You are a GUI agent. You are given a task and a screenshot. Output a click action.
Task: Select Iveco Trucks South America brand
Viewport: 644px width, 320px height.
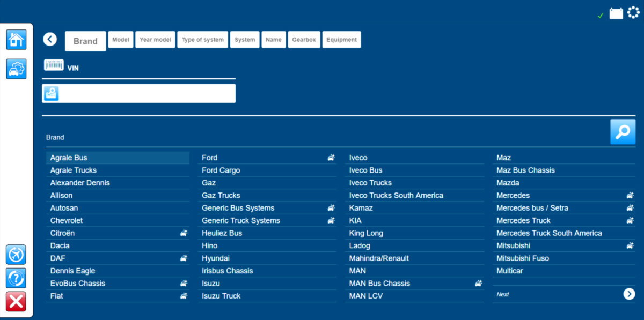click(x=396, y=195)
